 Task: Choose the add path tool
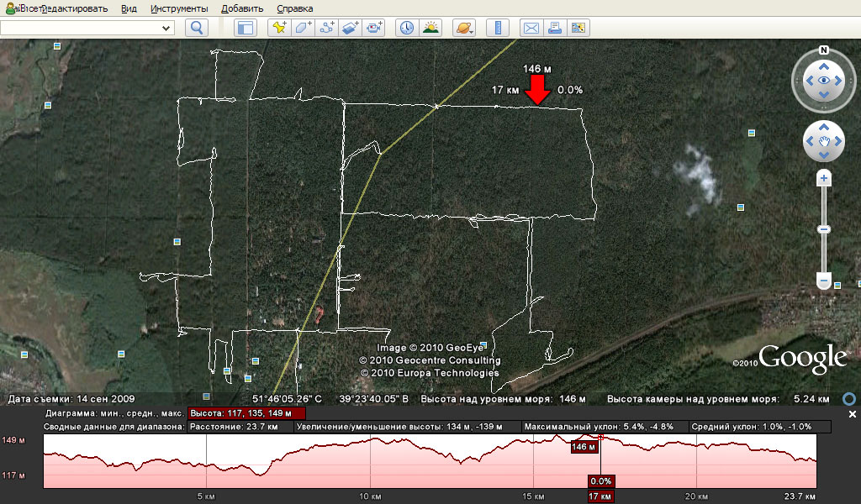point(326,28)
